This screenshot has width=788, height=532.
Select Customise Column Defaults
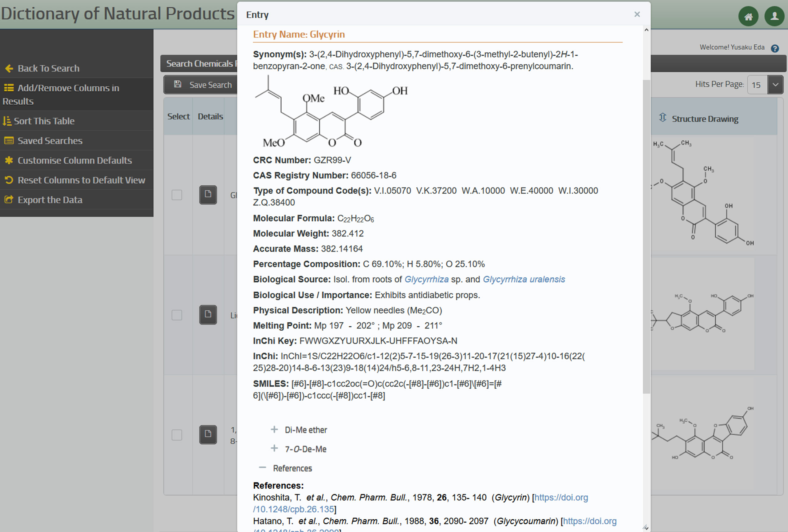pos(77,160)
